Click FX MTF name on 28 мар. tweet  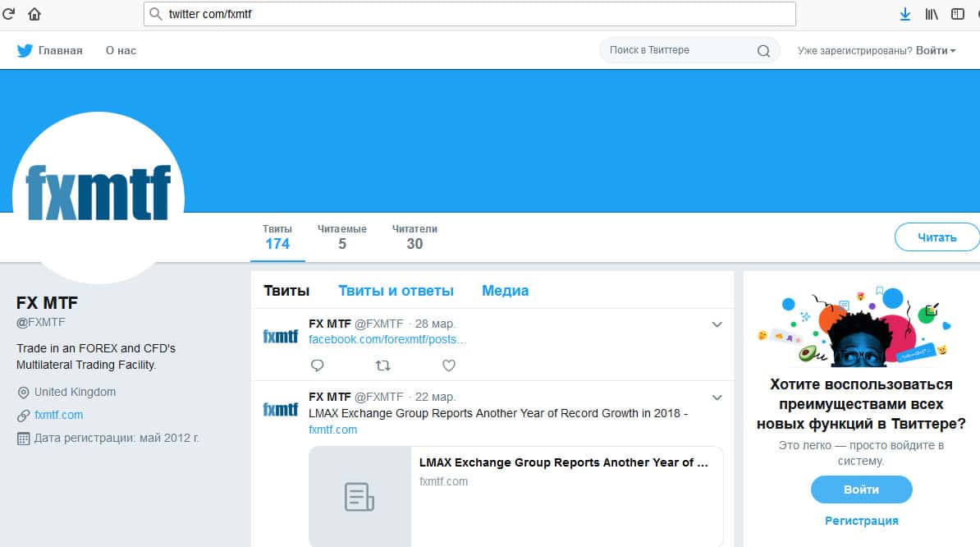tap(329, 324)
